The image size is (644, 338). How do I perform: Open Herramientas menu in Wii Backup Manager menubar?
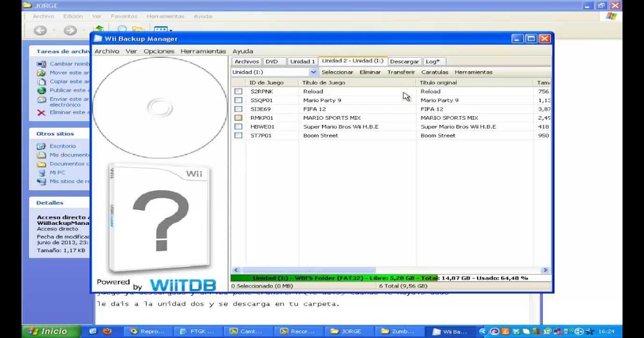(x=203, y=52)
